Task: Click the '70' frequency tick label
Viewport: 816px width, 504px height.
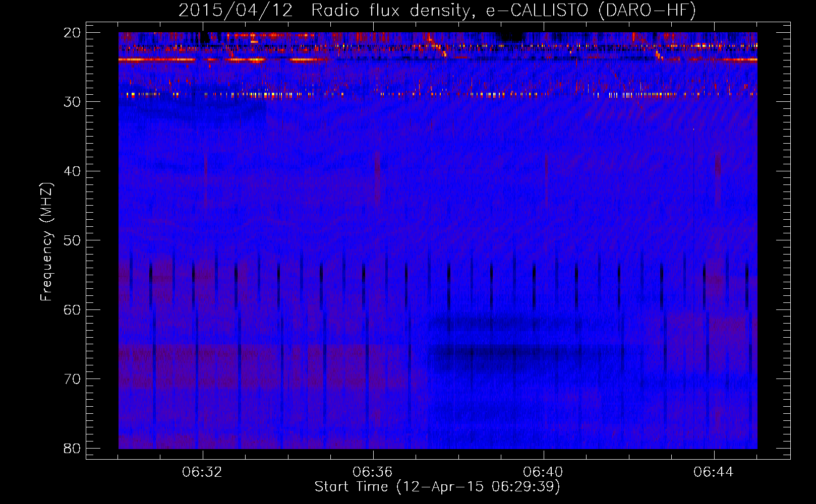Action: click(73, 379)
